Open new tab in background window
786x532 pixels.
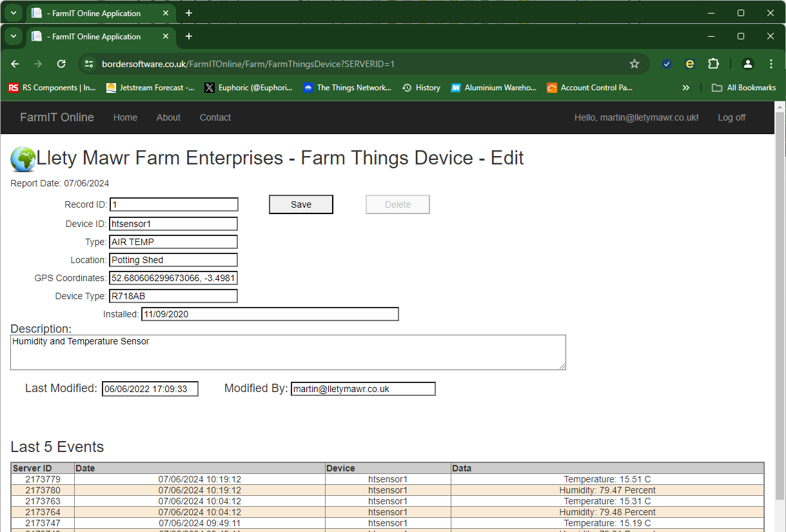tap(189, 13)
